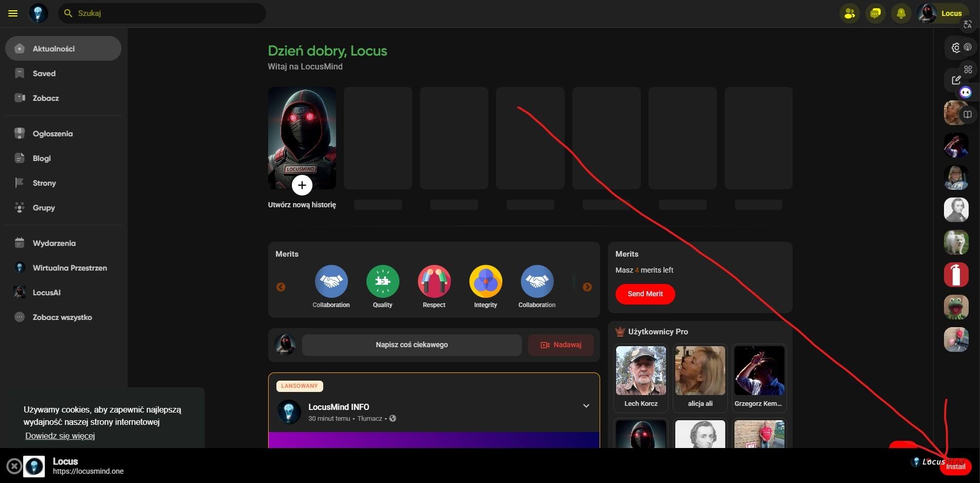Click the Tłumacz link on post

(370, 418)
